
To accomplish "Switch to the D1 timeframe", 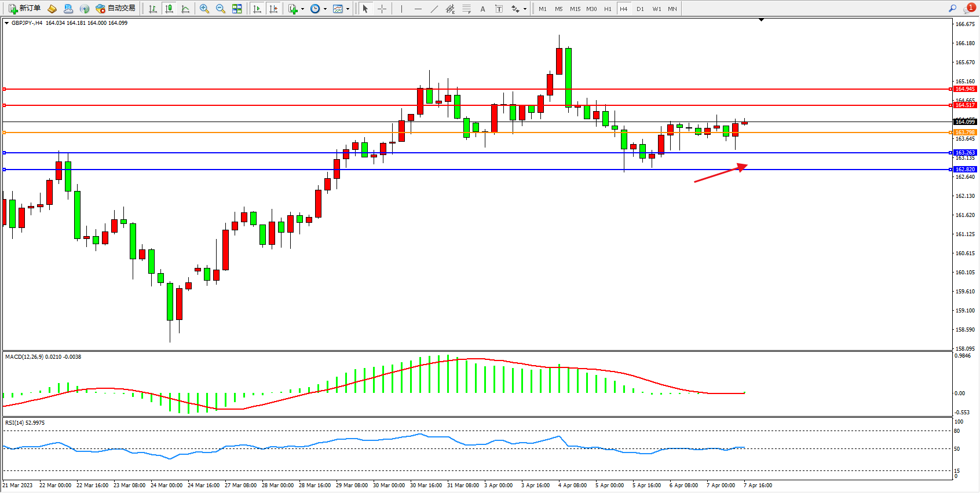I will pyautogui.click(x=640, y=9).
